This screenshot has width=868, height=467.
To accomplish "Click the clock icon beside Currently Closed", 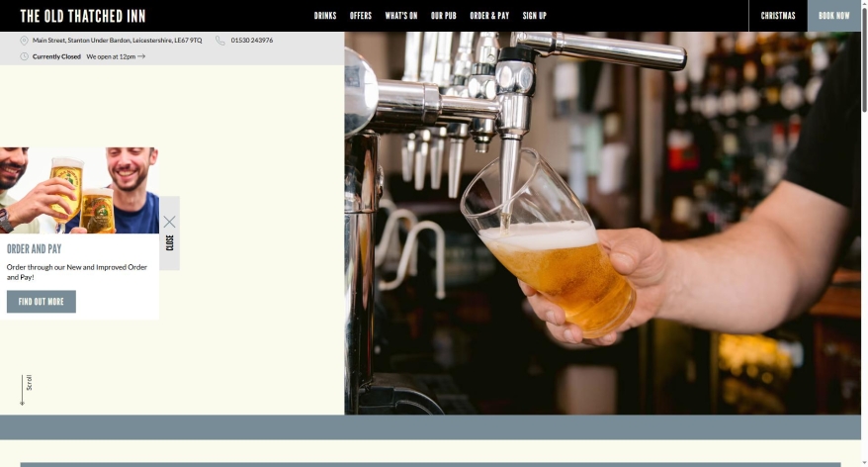I will click(x=24, y=56).
